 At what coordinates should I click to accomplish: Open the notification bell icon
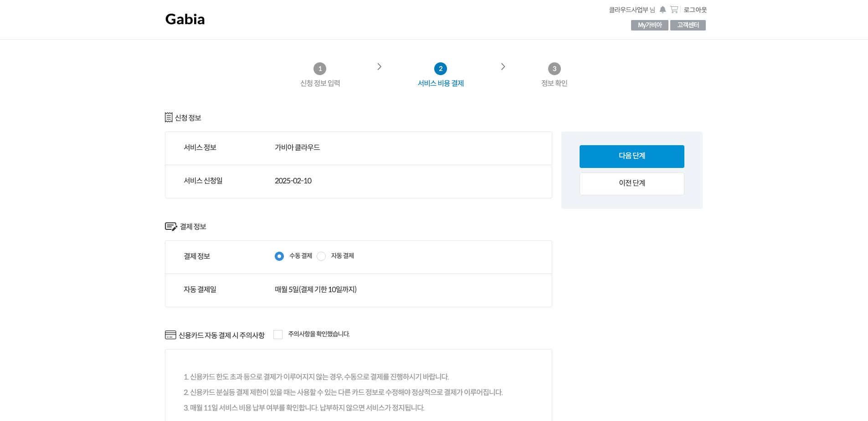click(x=663, y=10)
